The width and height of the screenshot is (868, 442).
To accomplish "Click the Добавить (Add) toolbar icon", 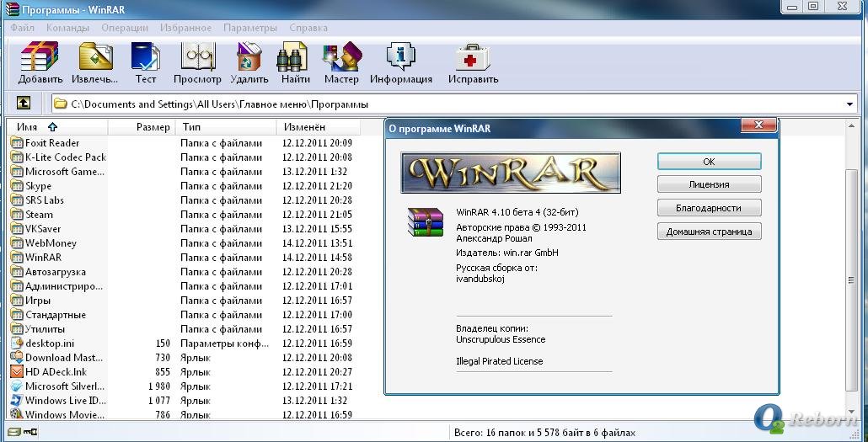I will pos(40,57).
